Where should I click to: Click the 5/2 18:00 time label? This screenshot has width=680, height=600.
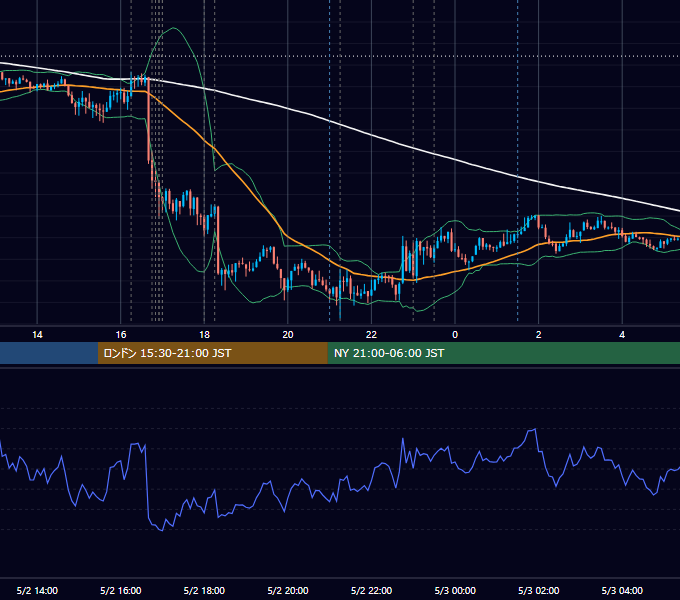point(204,590)
